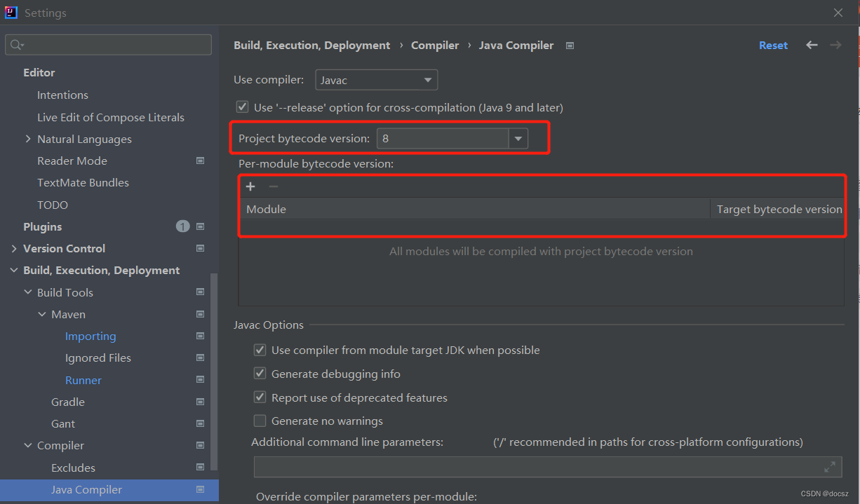Disable the '--release' option for cross-compilation
This screenshot has width=860, height=504.
[x=242, y=107]
